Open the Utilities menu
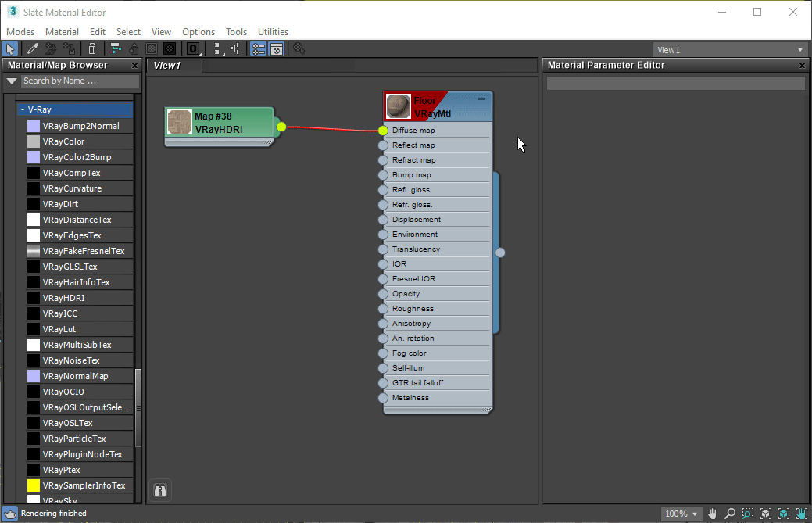 [273, 32]
